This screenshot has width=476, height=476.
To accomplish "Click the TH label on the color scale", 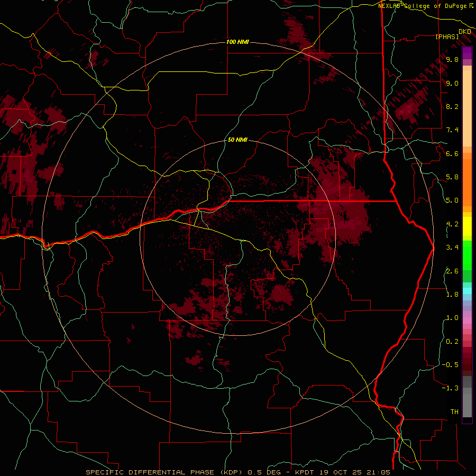I will tap(454, 412).
